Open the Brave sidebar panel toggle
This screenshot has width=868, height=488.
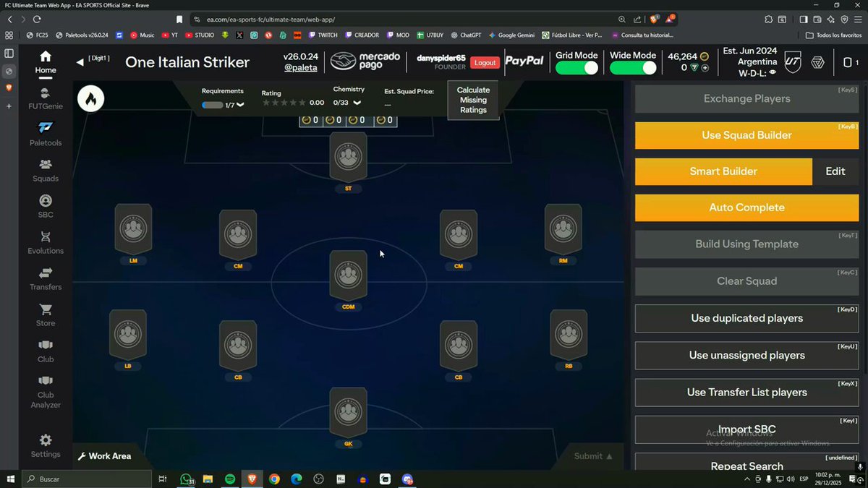tap(804, 20)
